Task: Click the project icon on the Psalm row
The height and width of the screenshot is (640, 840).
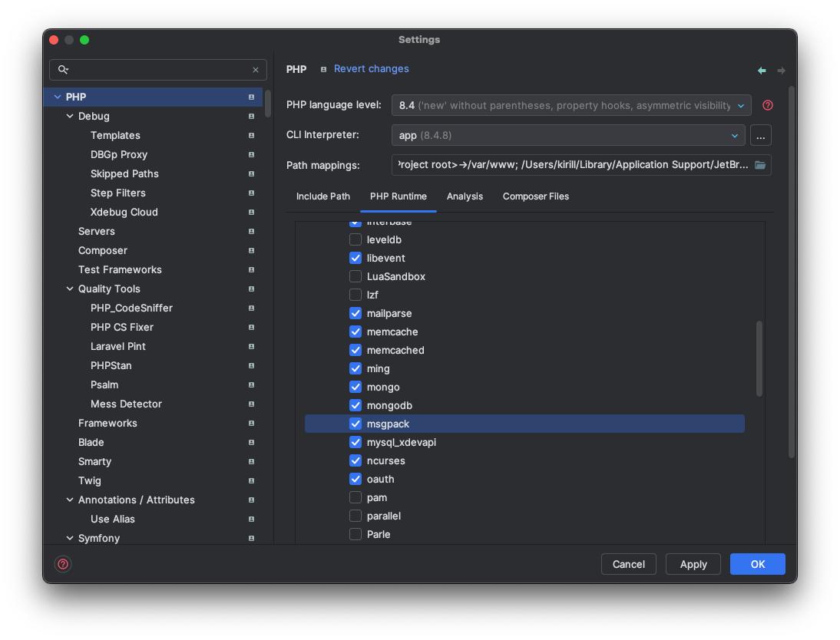Action: 251,384
